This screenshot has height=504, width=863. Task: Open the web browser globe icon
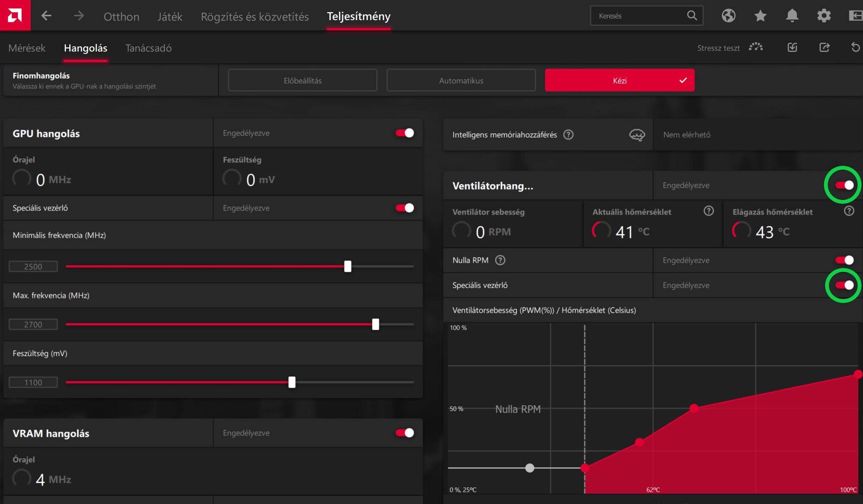728,16
